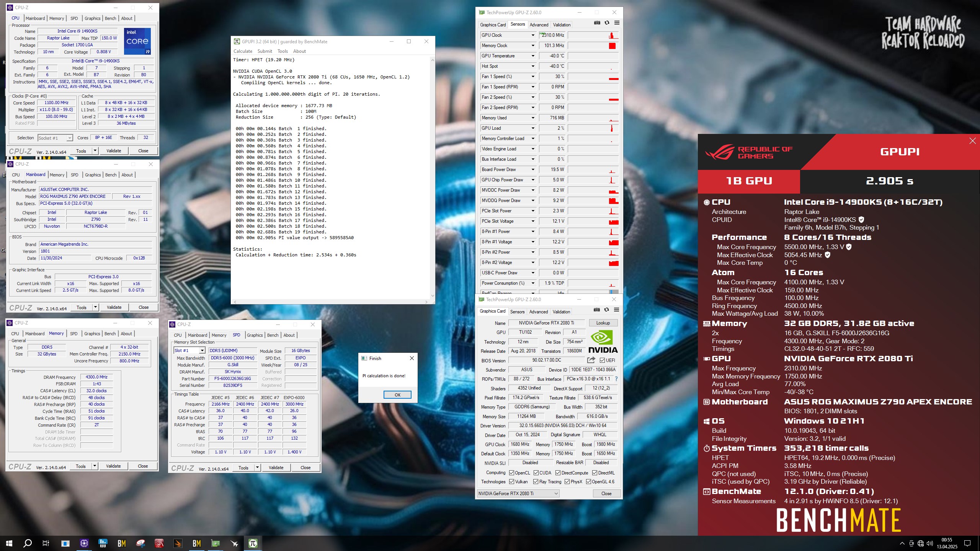This screenshot has height=551, width=980.
Task: Open the Submit menu in GPUPI
Action: coord(265,51)
